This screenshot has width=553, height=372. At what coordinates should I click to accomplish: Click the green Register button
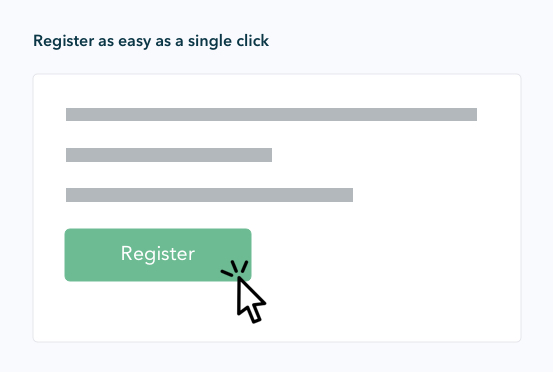(158, 255)
